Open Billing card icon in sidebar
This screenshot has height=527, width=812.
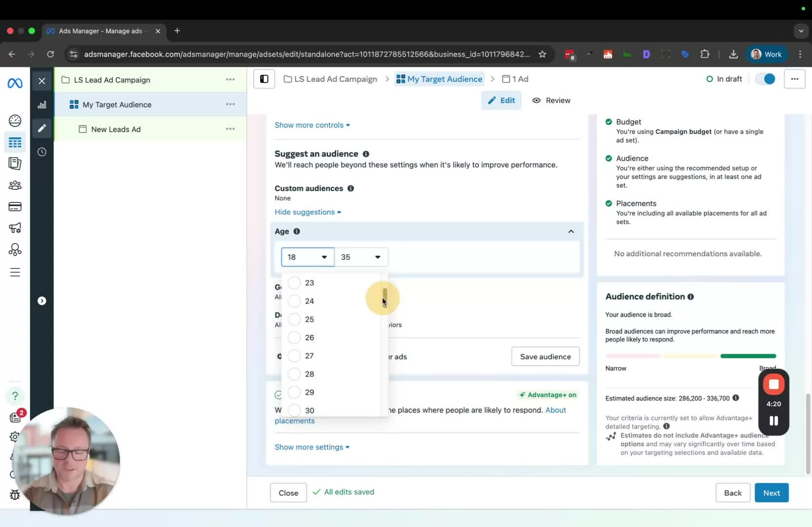[15, 207]
